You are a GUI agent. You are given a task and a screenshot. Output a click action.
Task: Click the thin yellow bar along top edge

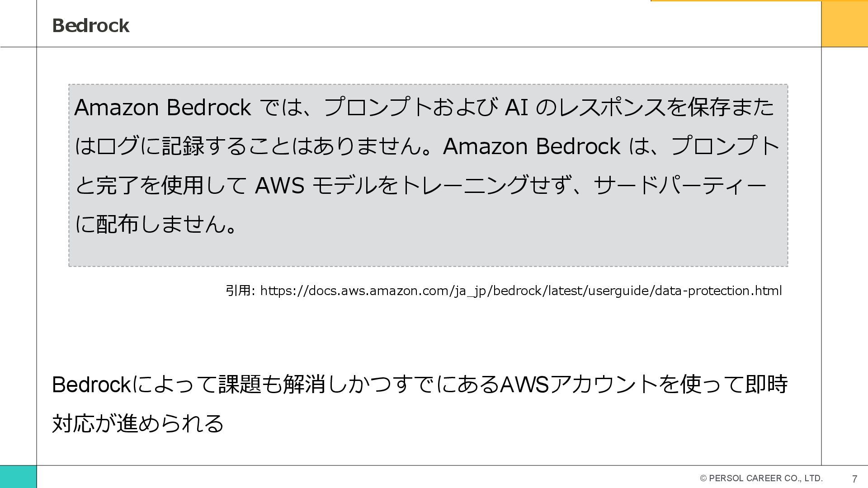(736, 1)
